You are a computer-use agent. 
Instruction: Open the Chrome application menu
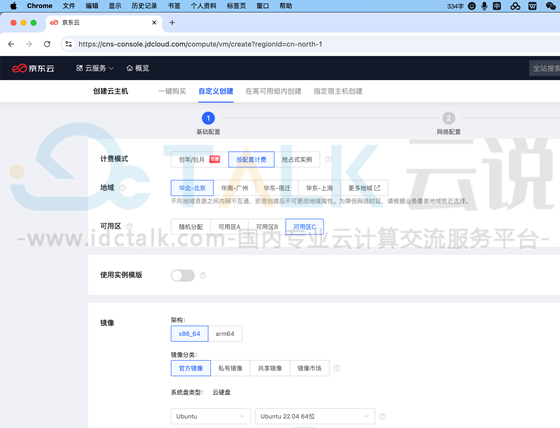40,6
